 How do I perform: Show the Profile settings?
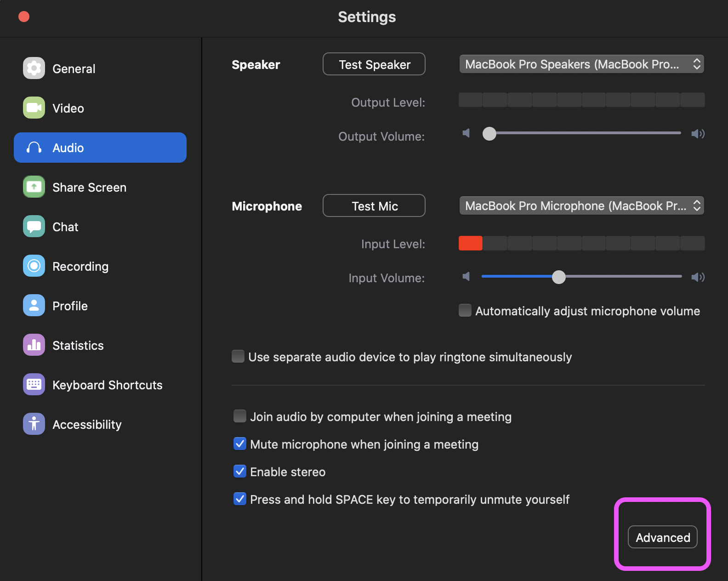(100, 306)
